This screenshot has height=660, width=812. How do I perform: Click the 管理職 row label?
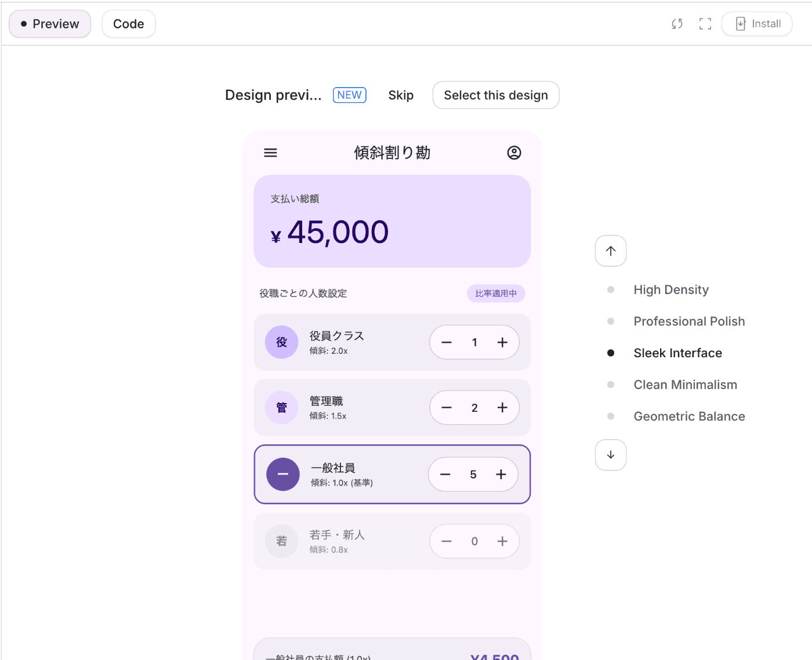click(326, 401)
